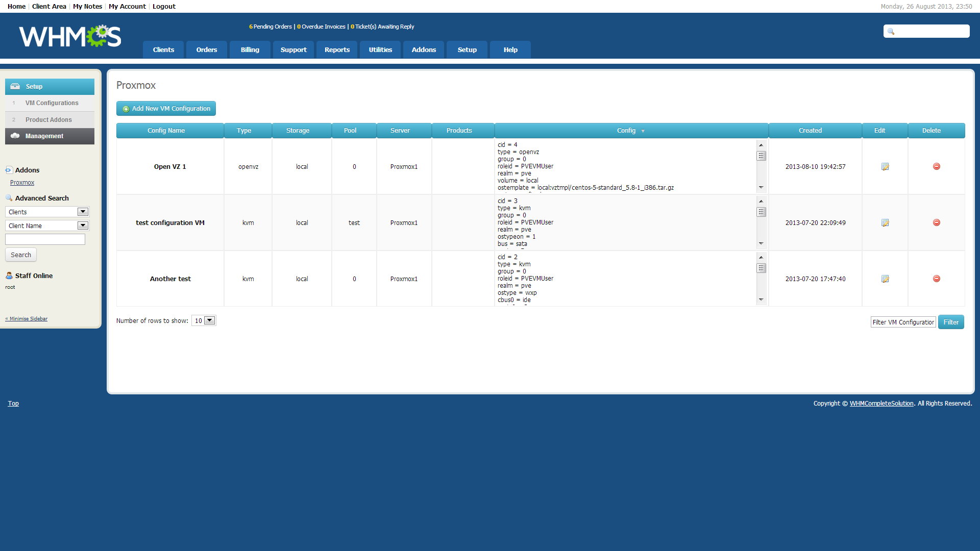Click the WHMCS logo
The height and width of the screenshot is (551, 980).
coord(70,36)
